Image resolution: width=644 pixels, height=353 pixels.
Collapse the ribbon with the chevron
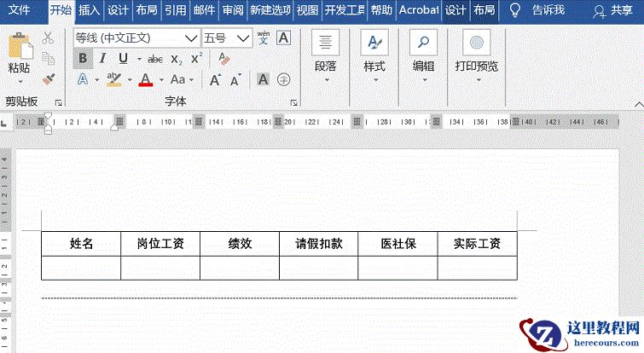coord(639,104)
